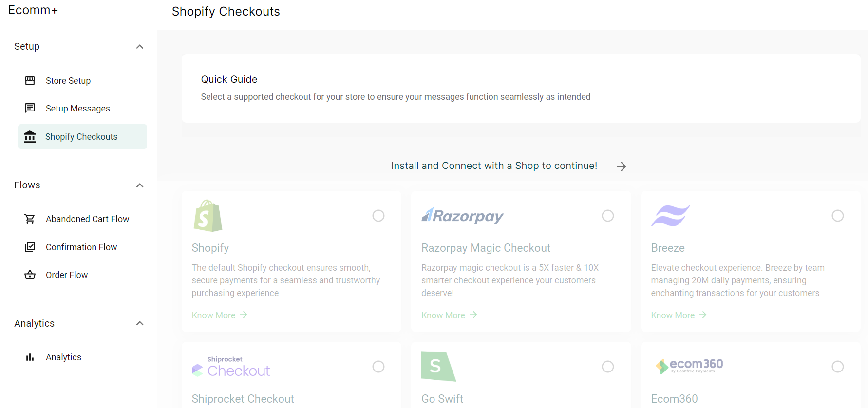Select the Ecom360 radio button
This screenshot has height=408, width=868.
pos(838,367)
